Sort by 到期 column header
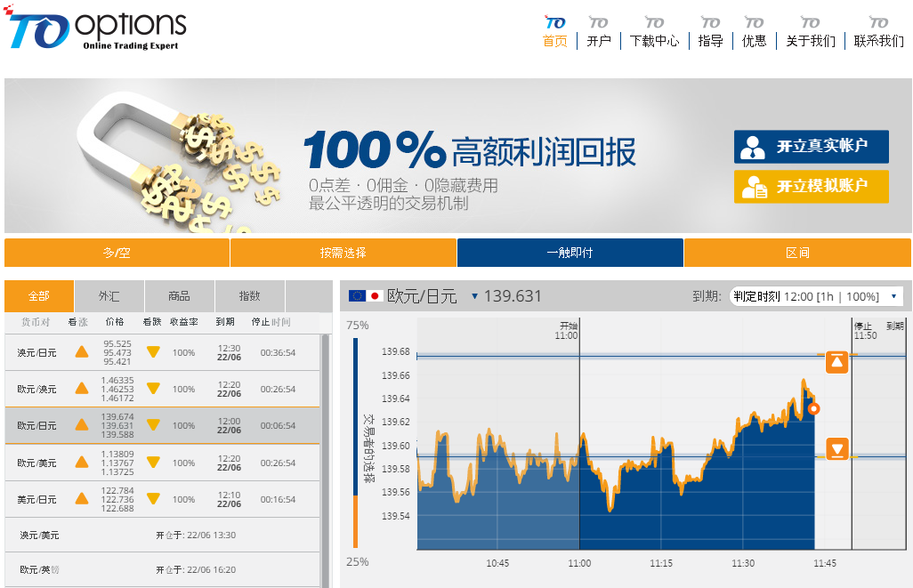This screenshot has height=588, width=913. point(225,322)
